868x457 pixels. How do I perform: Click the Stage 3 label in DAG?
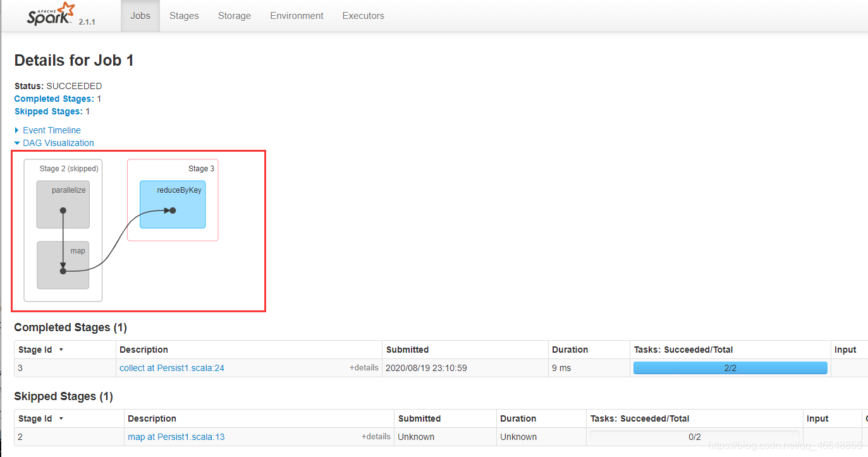click(201, 169)
